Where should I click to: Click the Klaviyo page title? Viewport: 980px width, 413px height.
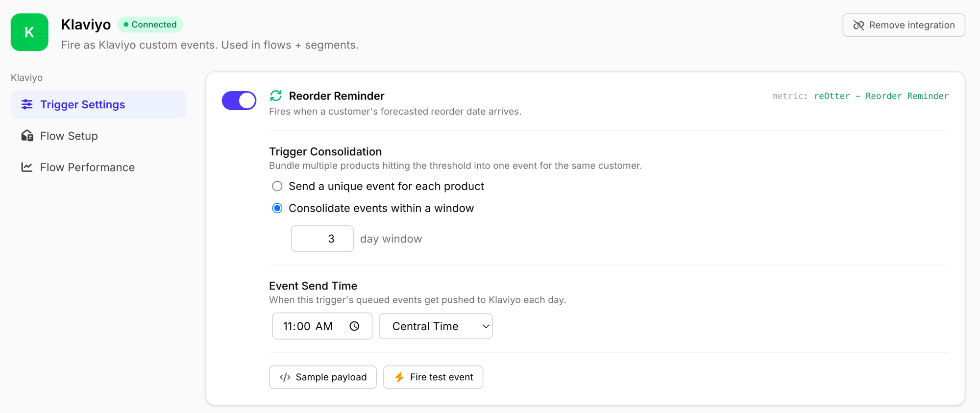click(86, 24)
